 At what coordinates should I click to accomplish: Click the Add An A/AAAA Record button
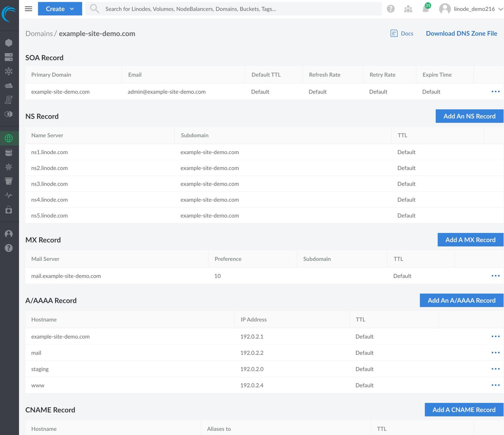point(461,301)
